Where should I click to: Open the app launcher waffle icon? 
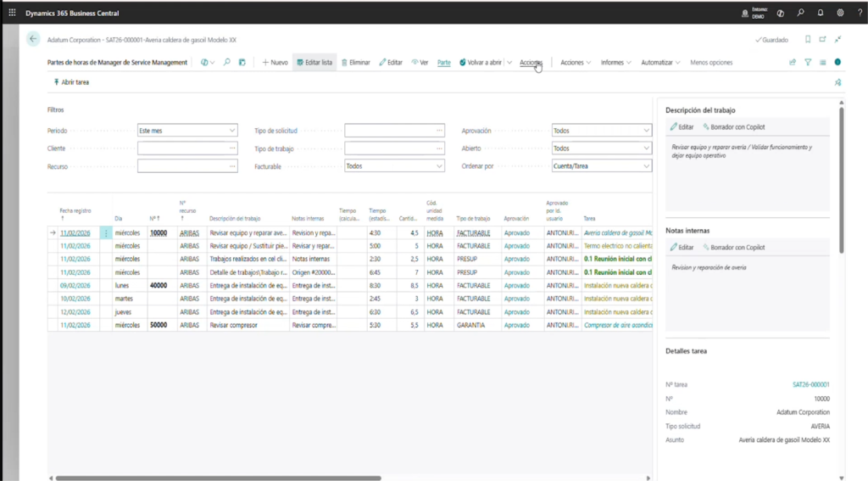12,13
